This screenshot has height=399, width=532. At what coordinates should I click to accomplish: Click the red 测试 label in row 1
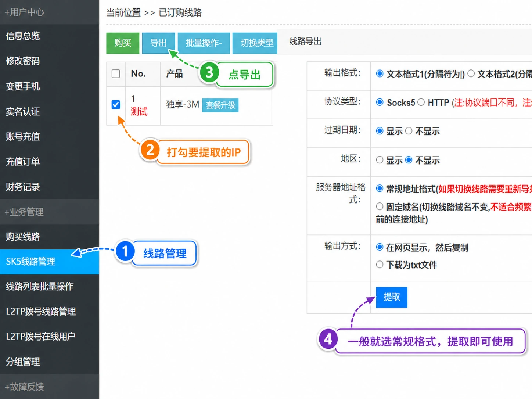click(x=139, y=112)
